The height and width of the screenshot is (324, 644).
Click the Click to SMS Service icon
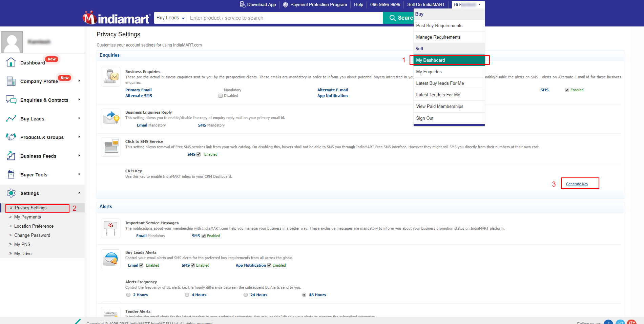(111, 147)
